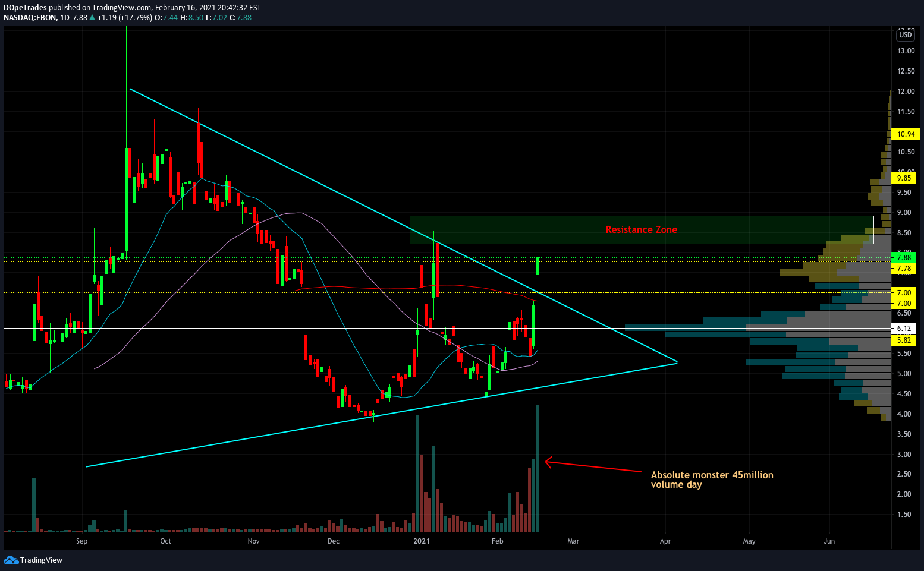The image size is (924, 571).
Task: Click the 9.00 tick on the price axis
Action: tap(904, 213)
